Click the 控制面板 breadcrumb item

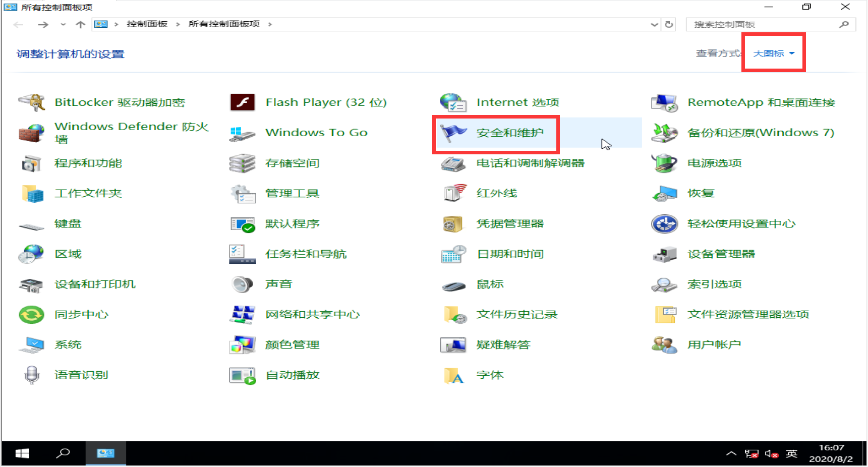tap(147, 24)
